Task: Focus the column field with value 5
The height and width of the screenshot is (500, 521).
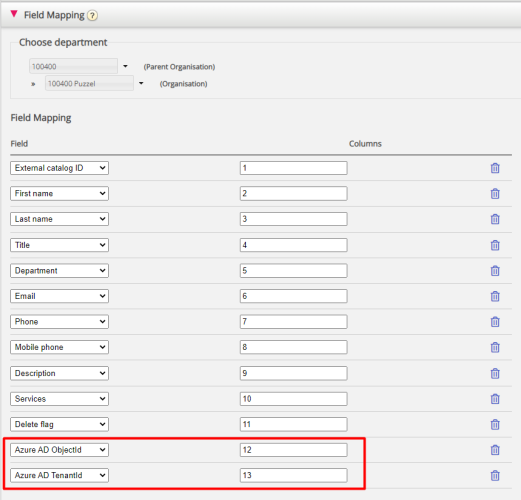Action: [x=294, y=270]
